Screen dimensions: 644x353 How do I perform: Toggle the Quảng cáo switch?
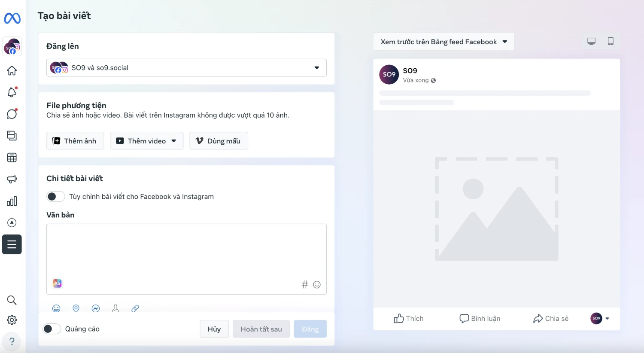click(x=52, y=329)
